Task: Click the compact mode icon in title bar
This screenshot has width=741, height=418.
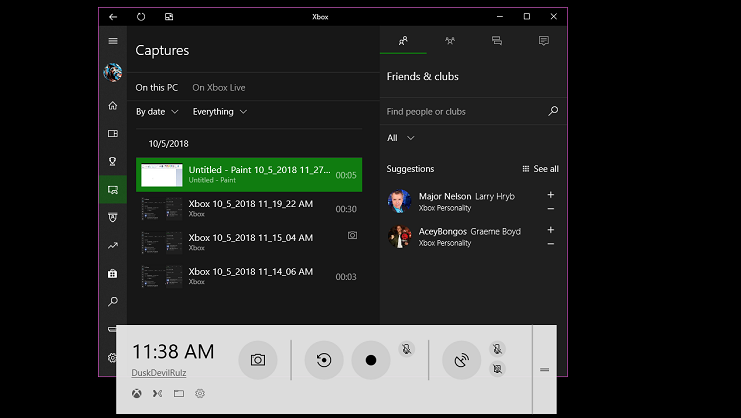Action: point(169,17)
